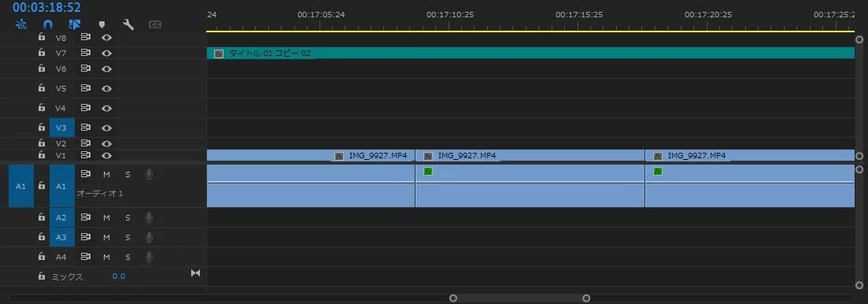Add a marker with shield icon
The width and height of the screenshot is (868, 304).
pos(102,24)
